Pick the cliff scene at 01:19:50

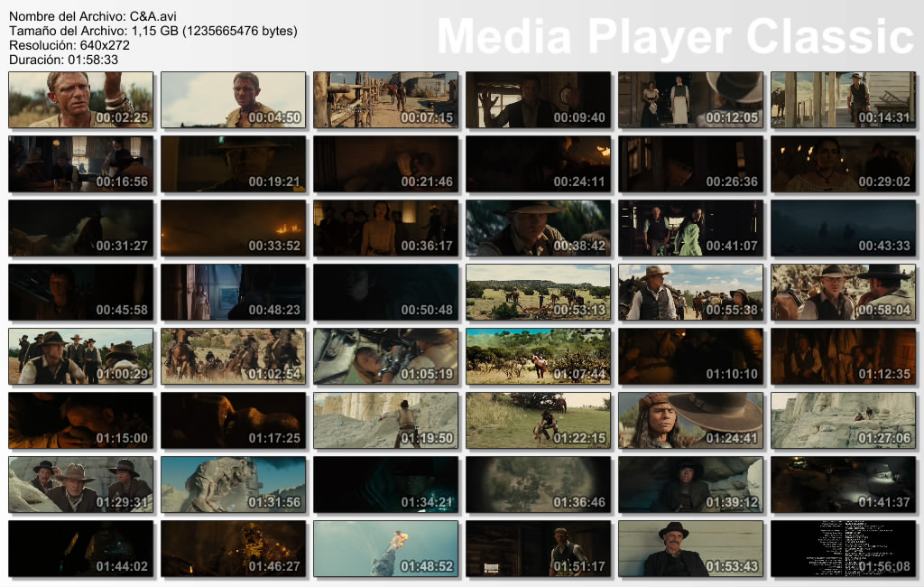(x=386, y=421)
